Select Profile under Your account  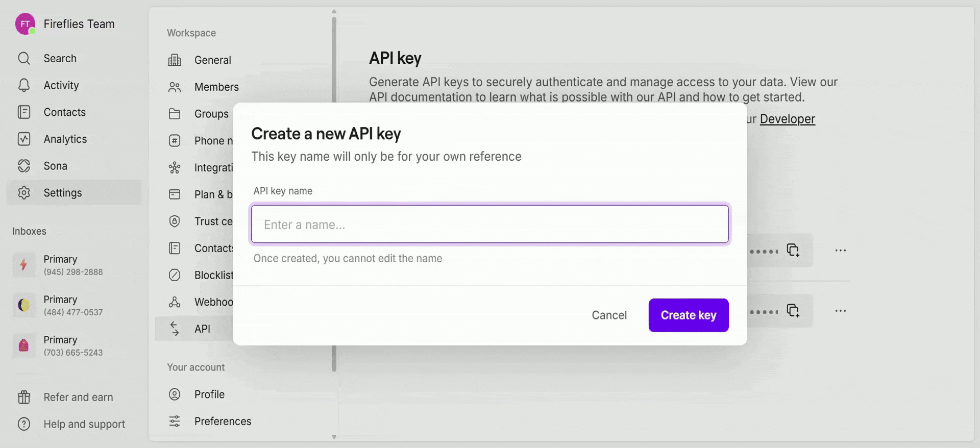pyautogui.click(x=209, y=394)
